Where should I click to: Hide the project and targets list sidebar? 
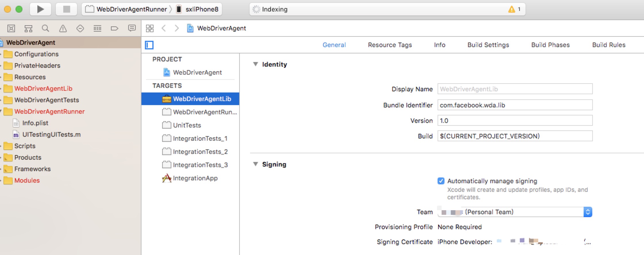pos(149,45)
